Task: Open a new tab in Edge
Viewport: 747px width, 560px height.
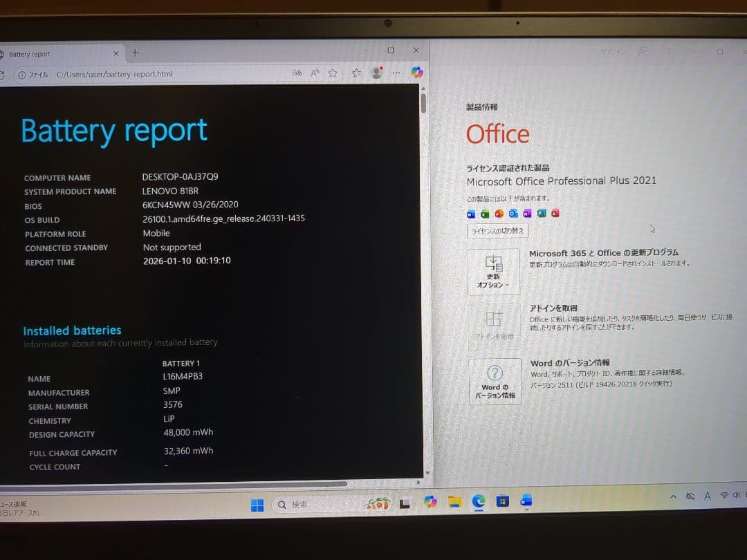Action: pyautogui.click(x=135, y=53)
